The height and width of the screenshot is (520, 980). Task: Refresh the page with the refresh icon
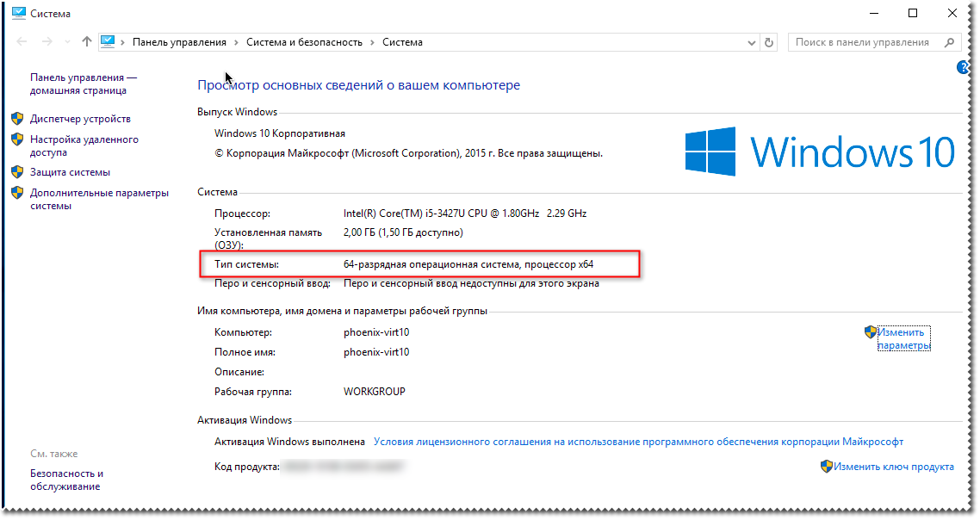point(769,42)
